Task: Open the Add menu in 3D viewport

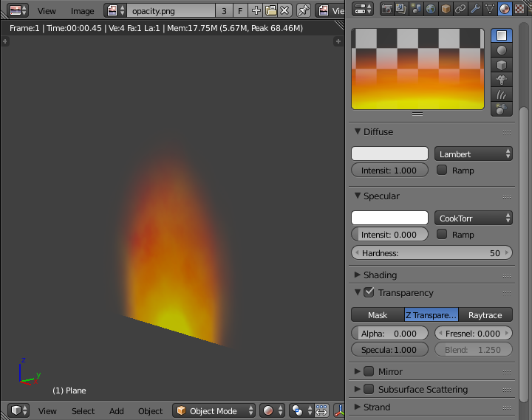Action: click(117, 411)
